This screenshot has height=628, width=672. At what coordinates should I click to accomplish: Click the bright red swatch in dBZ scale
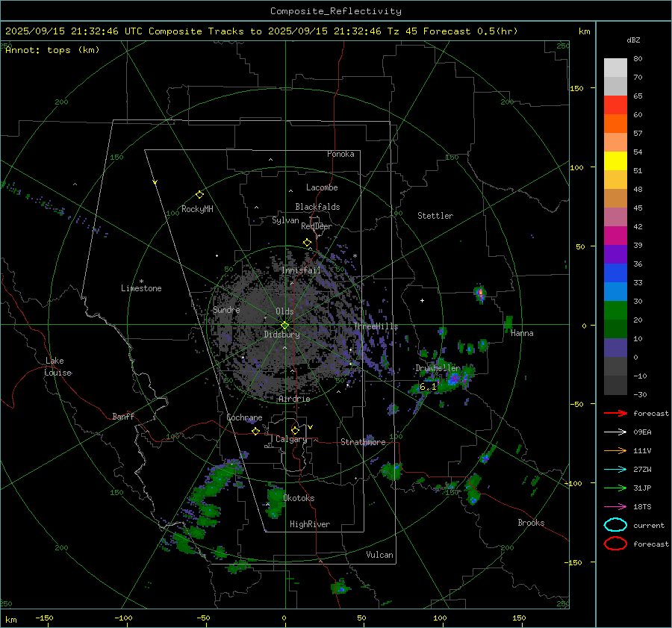tap(615, 105)
